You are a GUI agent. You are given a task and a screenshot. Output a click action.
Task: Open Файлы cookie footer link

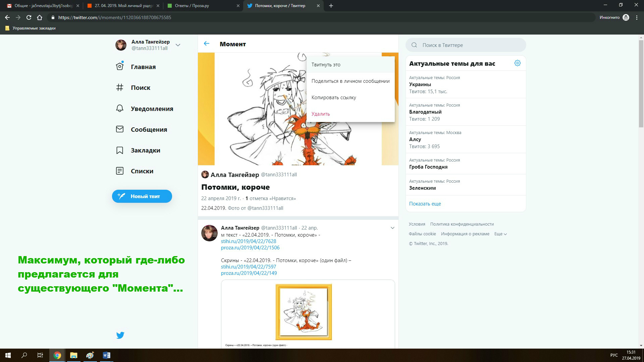click(x=422, y=234)
